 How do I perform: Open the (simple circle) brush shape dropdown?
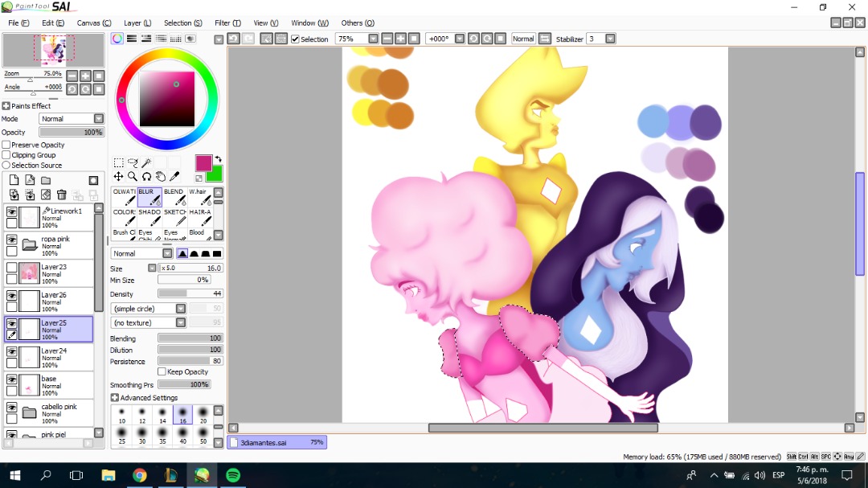coord(149,309)
